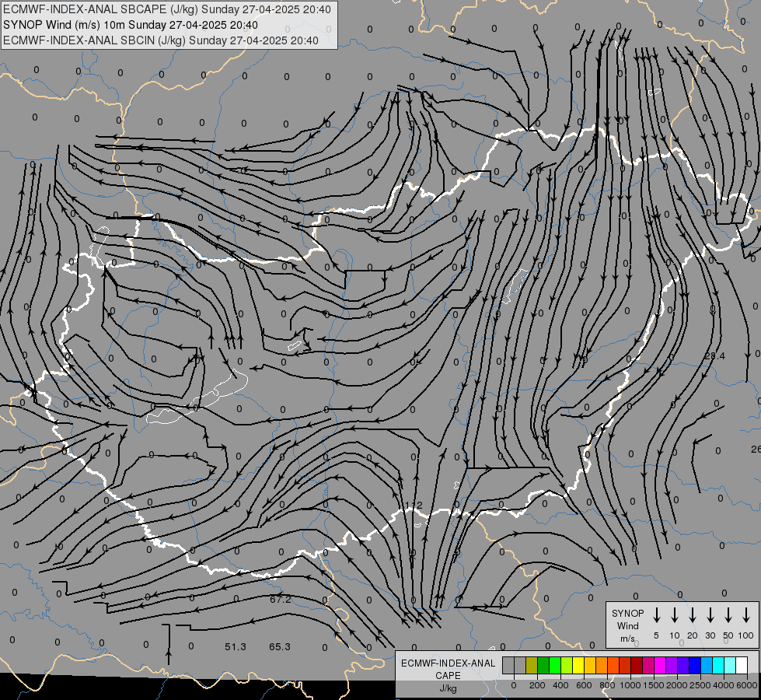The width and height of the screenshot is (761, 700).
Task: Click the 1000 tick label on CAPE scale
Action: click(630, 685)
